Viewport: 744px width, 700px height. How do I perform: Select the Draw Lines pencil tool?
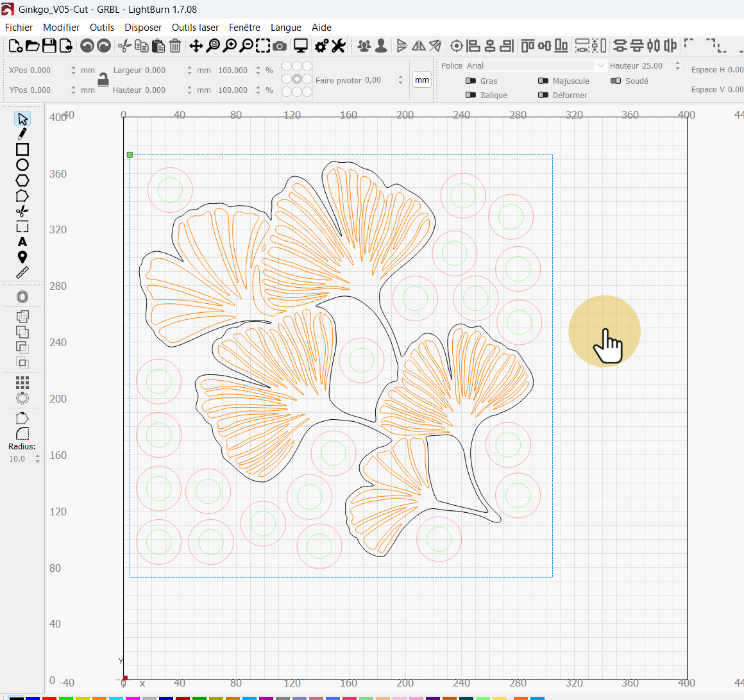coord(22,134)
